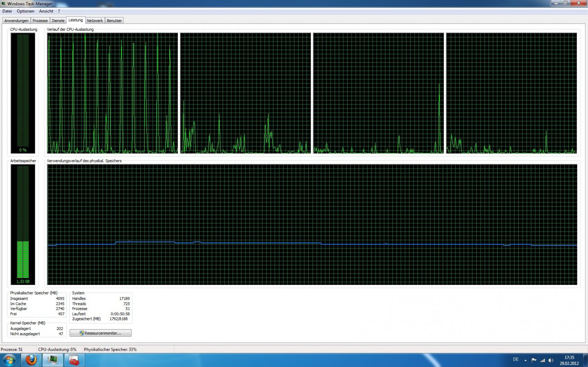
Task: Click the third CPU core history graph
Action: [378, 93]
